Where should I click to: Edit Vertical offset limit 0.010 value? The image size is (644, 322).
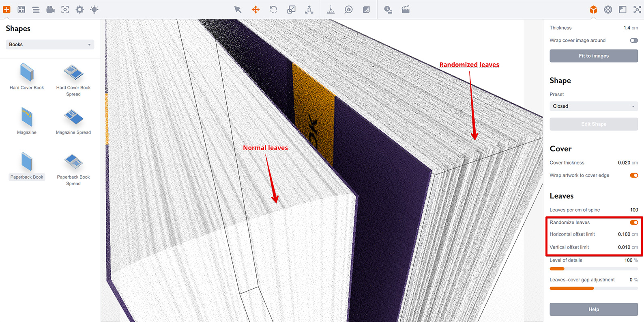point(624,247)
